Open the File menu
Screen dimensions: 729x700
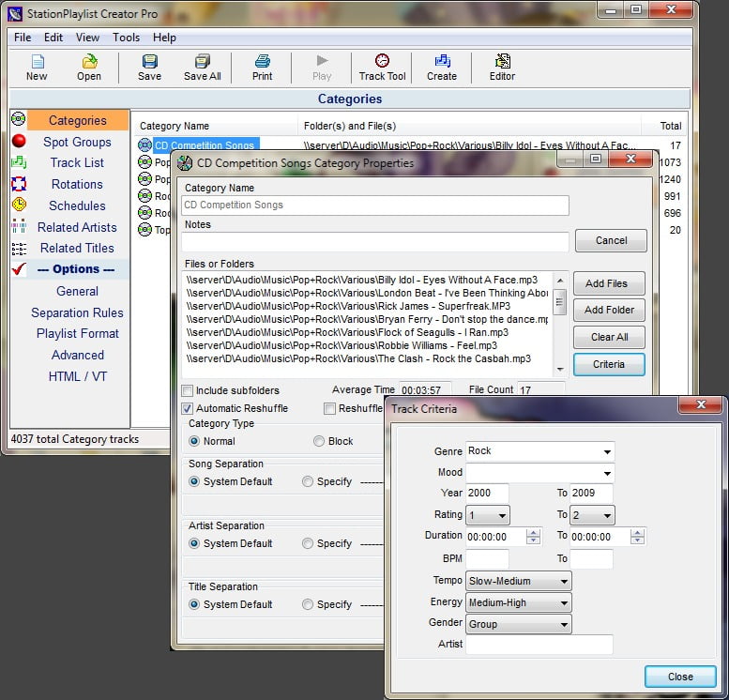pyautogui.click(x=23, y=38)
